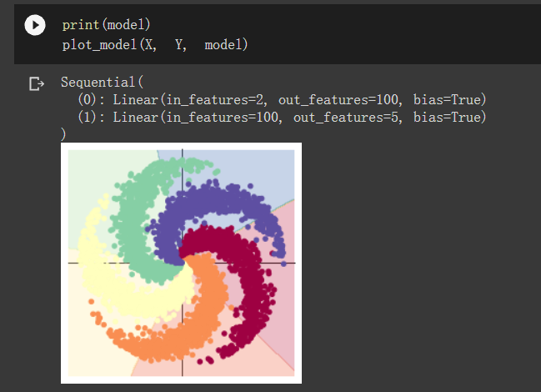Click the X argument in plot_model call

click(149, 44)
